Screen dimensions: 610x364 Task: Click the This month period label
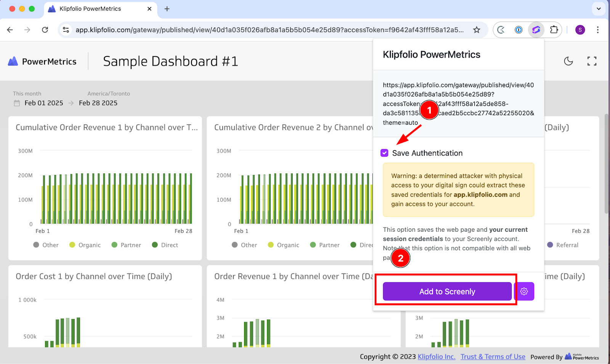point(27,93)
